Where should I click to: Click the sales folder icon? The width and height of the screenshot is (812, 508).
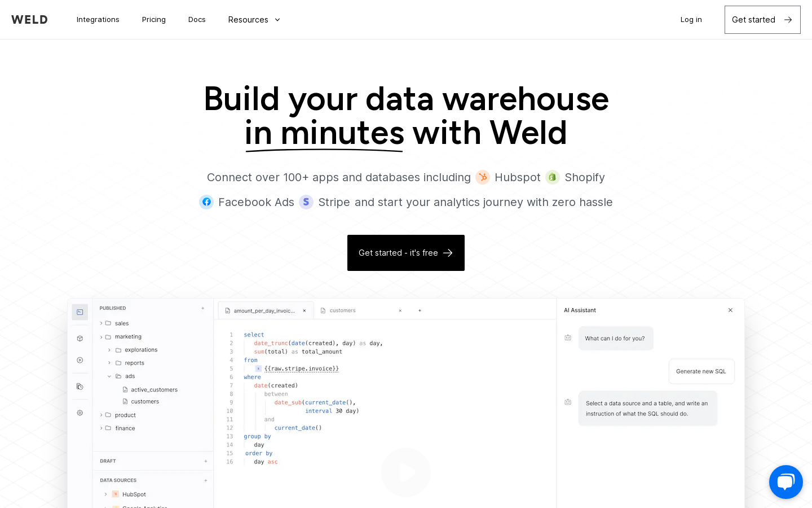click(x=108, y=323)
